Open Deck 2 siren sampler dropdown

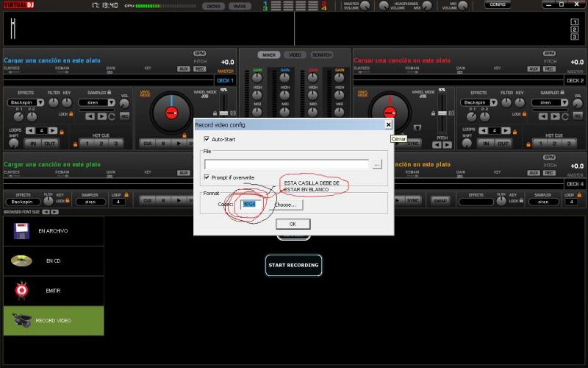click(x=564, y=102)
